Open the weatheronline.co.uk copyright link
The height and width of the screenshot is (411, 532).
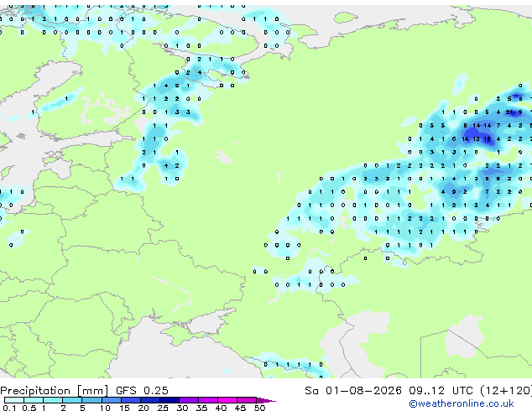[462, 403]
